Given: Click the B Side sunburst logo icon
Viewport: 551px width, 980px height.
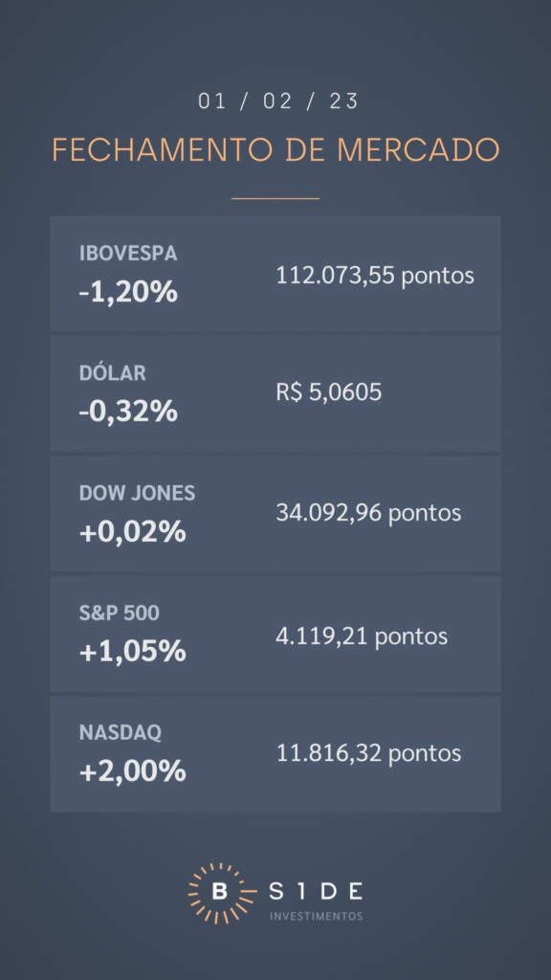Looking at the screenshot, I should pyautogui.click(x=222, y=893).
